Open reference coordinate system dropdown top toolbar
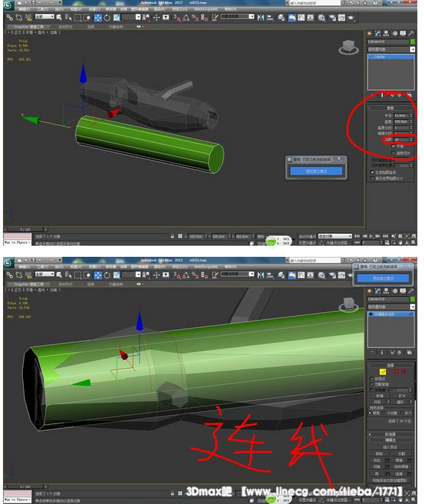 131,17
